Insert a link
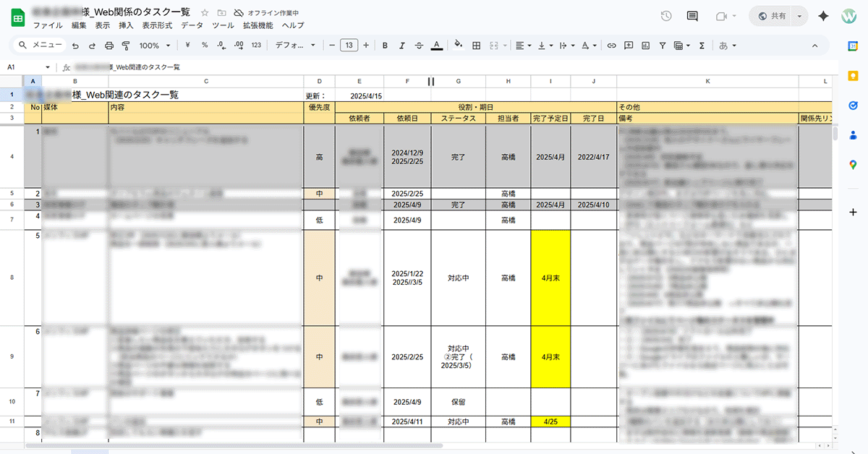The width and height of the screenshot is (868, 454). pyautogui.click(x=611, y=45)
